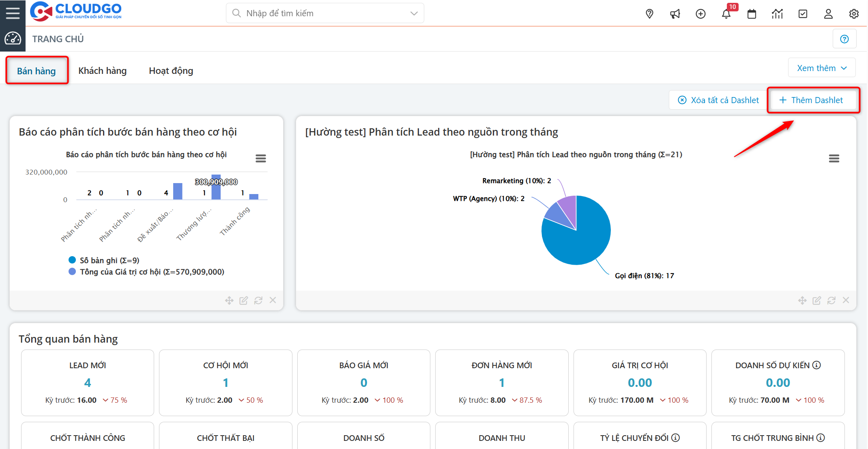Click 'Xóa tất cả Dashlet' button

(718, 100)
